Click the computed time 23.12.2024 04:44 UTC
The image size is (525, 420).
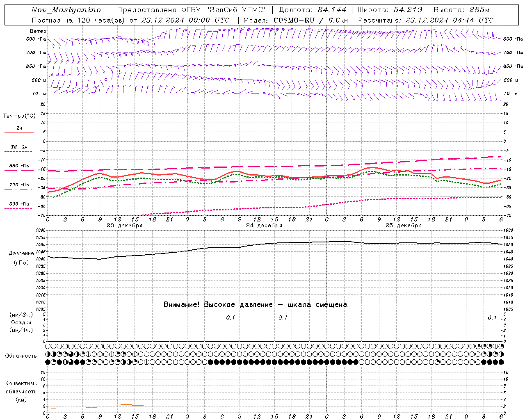[450, 20]
